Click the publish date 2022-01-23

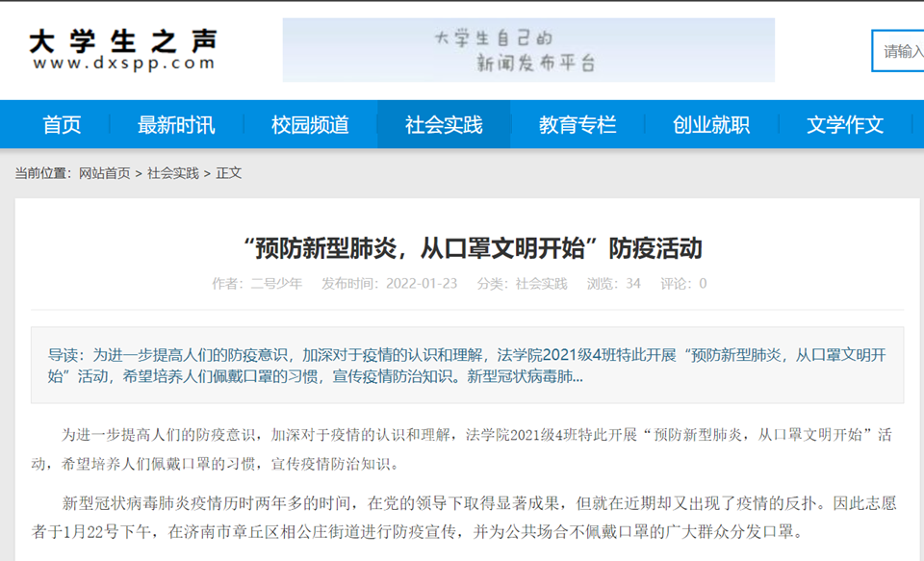coord(422,284)
